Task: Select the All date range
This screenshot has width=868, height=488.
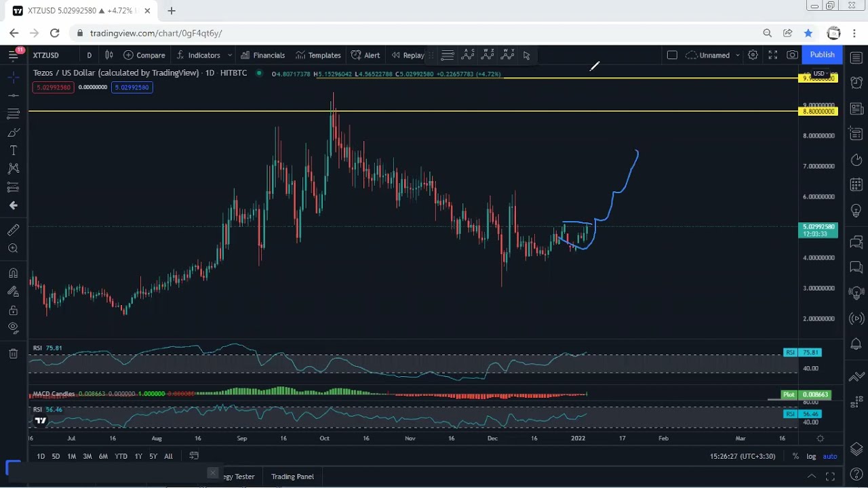Action: 168,456
